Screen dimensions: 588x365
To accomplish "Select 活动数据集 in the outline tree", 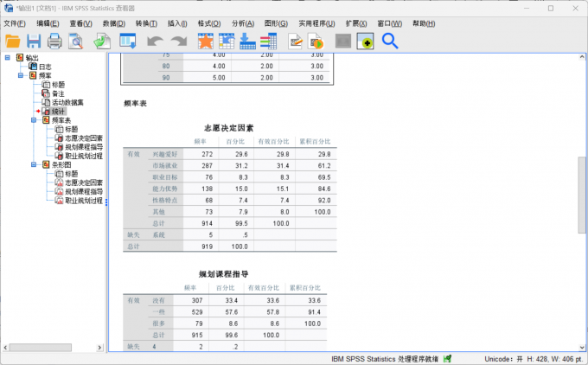I will 67,102.
